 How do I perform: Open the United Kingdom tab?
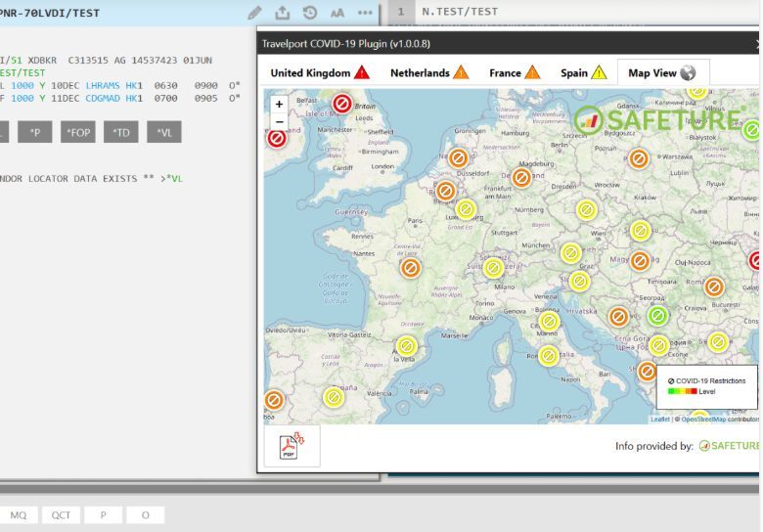click(320, 73)
